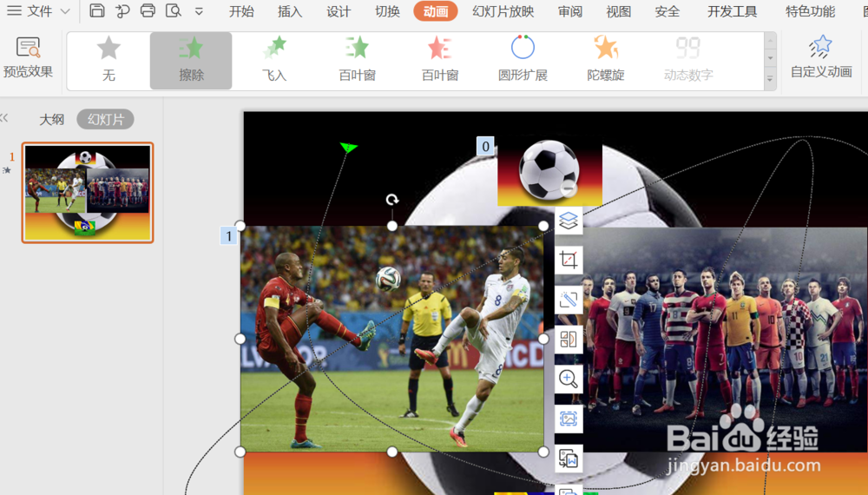Expand quick access toolbar options arrow
The image size is (868, 495).
199,11
